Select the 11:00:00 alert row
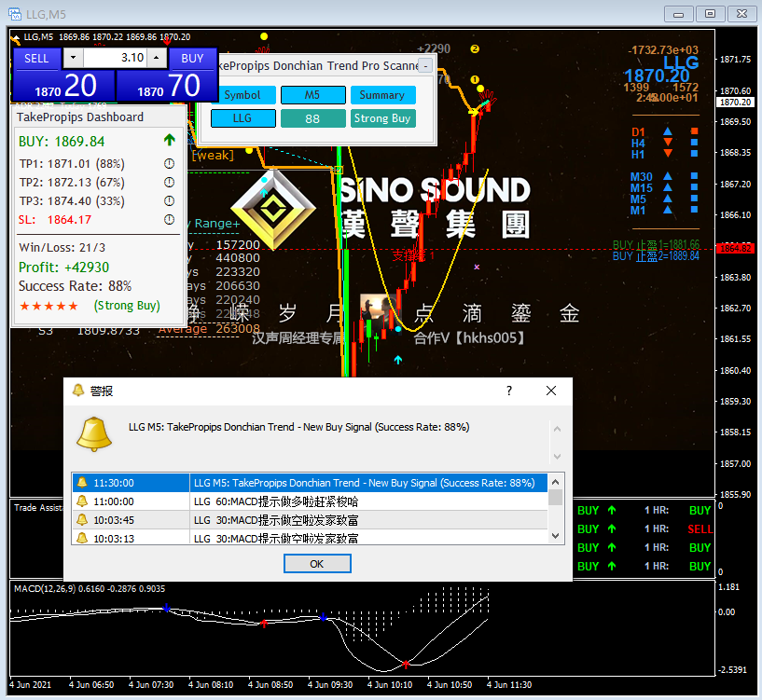This screenshot has width=762, height=700. coord(310,501)
